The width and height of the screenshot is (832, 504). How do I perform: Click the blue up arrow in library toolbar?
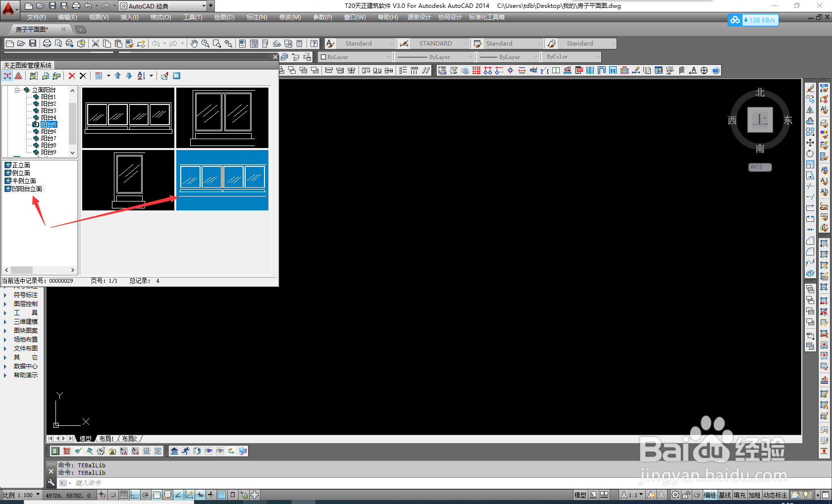[117, 76]
